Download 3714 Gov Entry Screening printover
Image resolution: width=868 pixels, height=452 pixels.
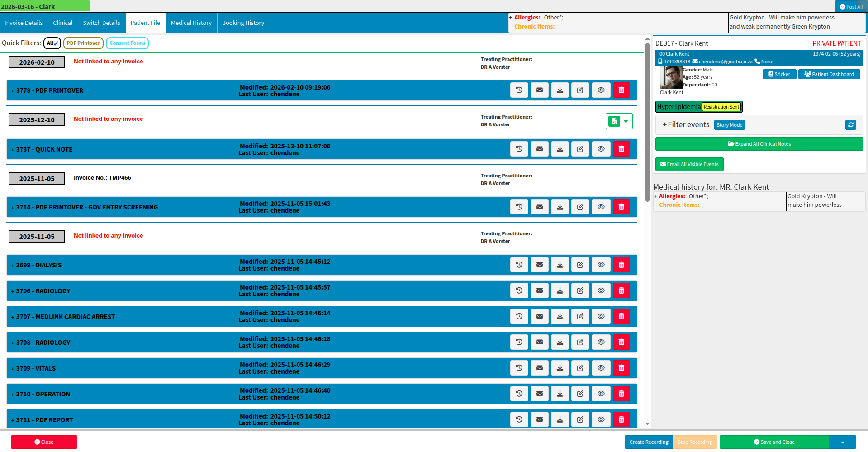[560, 207]
